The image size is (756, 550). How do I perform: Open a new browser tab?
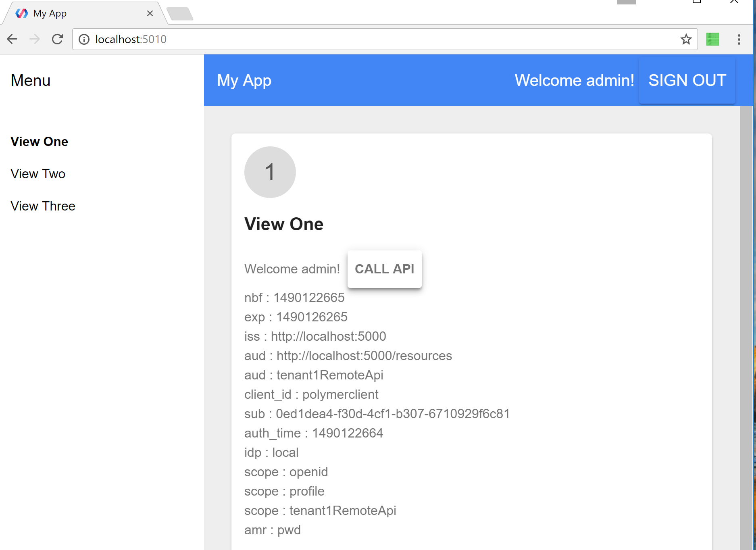(x=180, y=13)
